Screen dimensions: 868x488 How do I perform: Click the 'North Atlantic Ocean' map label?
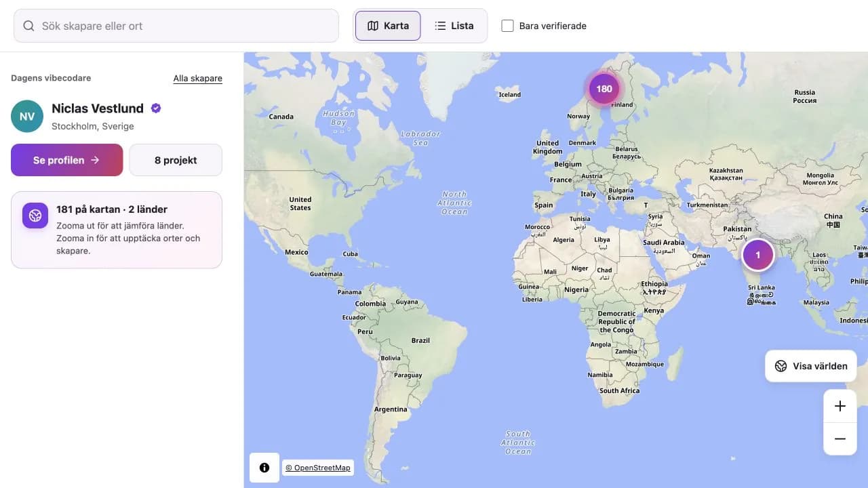coord(454,203)
